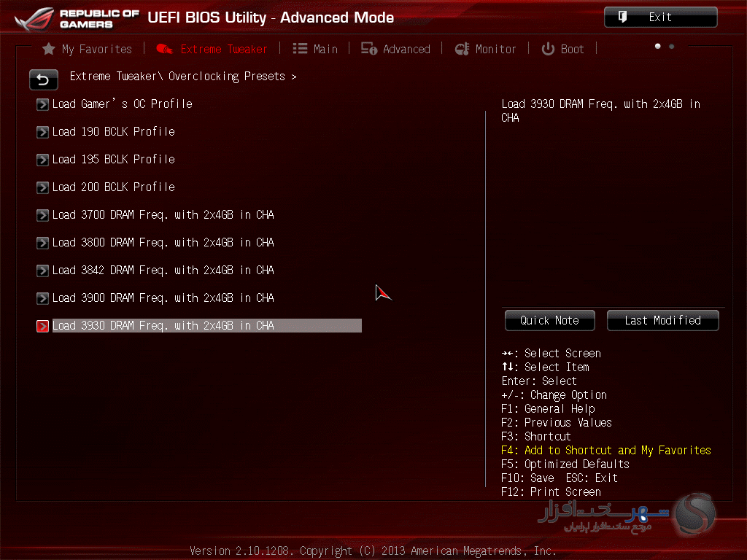This screenshot has height=560, width=747.
Task: Click the star icon of My Favorites
Action: pyautogui.click(x=49, y=49)
